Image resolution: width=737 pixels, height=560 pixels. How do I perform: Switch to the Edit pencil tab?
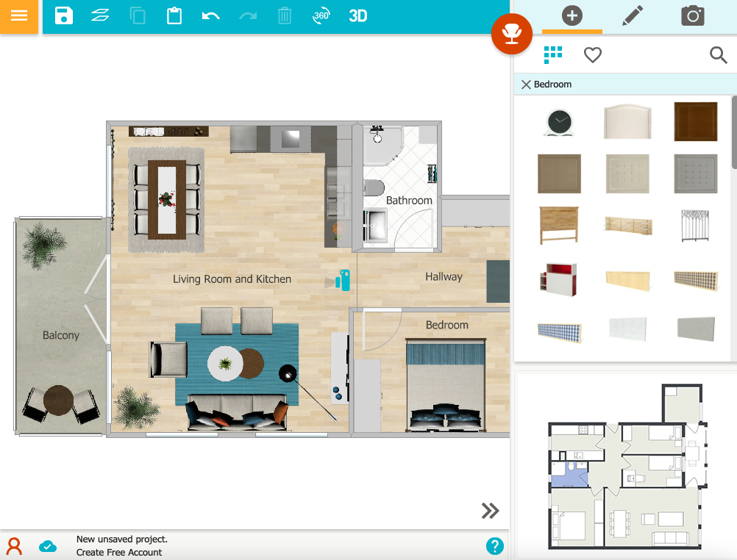click(633, 15)
